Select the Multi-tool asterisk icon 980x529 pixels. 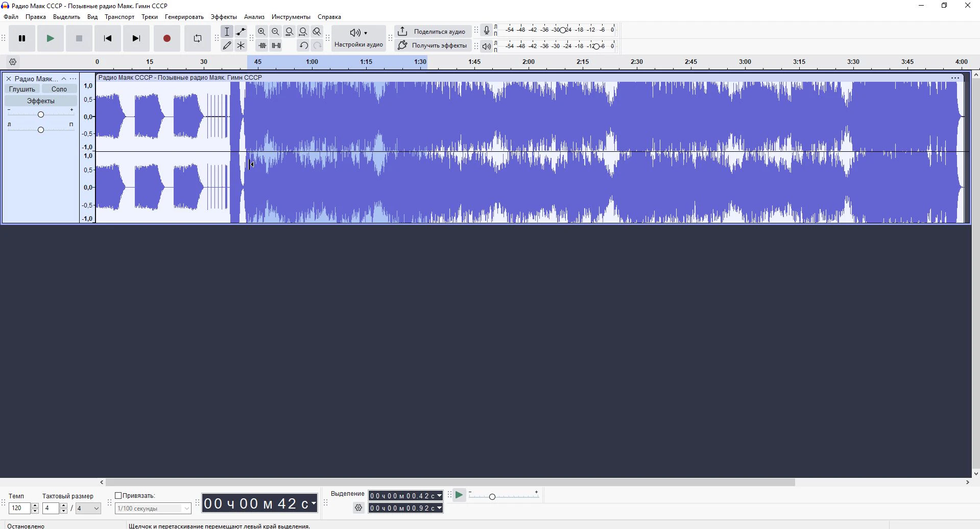coord(241,45)
